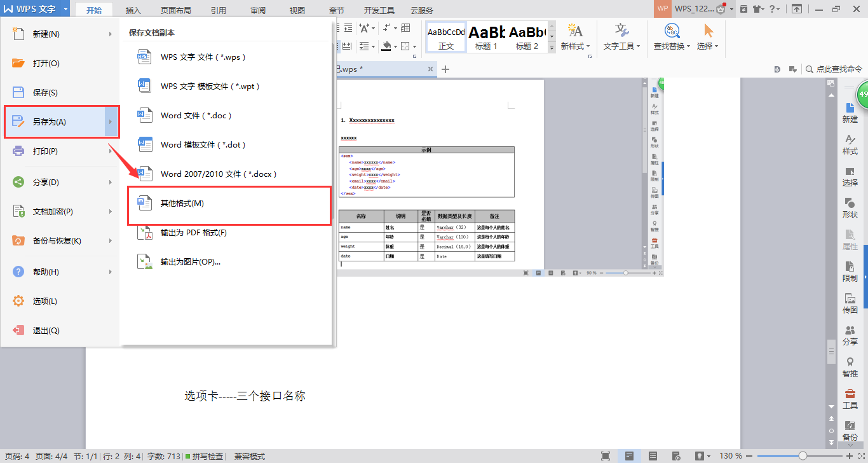Choose 分享(D) in the file menu
This screenshot has width=868, height=463.
pos(60,182)
